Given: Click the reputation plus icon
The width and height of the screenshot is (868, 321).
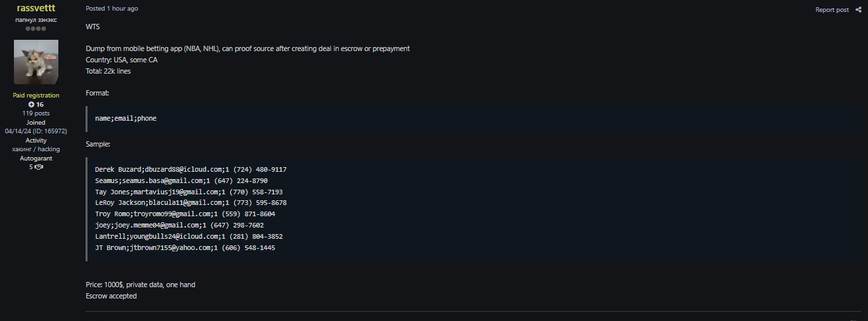Looking at the screenshot, I should tap(31, 105).
